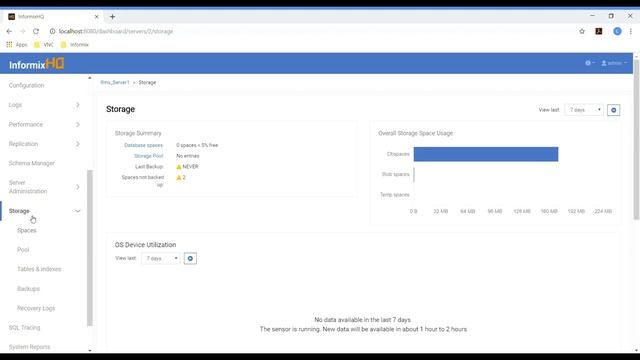
Task: Open the PDF extension icon in toolbar
Action: [599, 31]
